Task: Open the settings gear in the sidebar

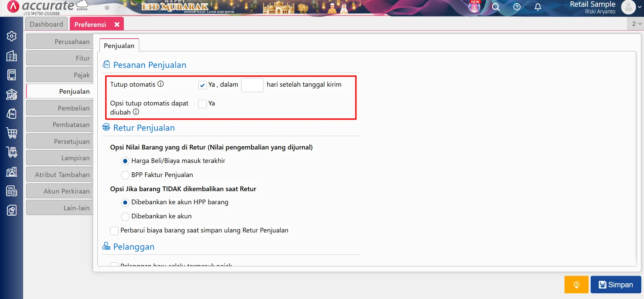Action: point(12,36)
